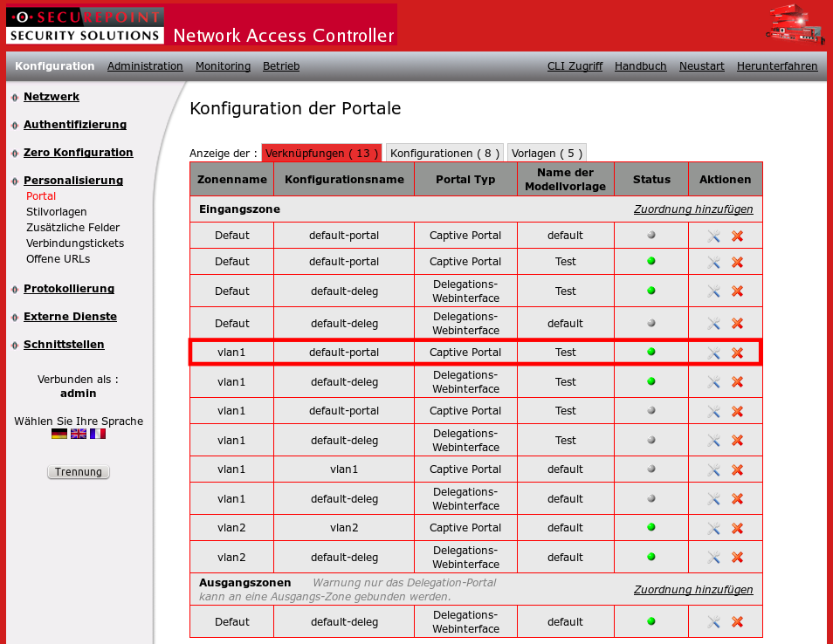Toggle the green status light for vlan1 default-portal

pos(651,352)
